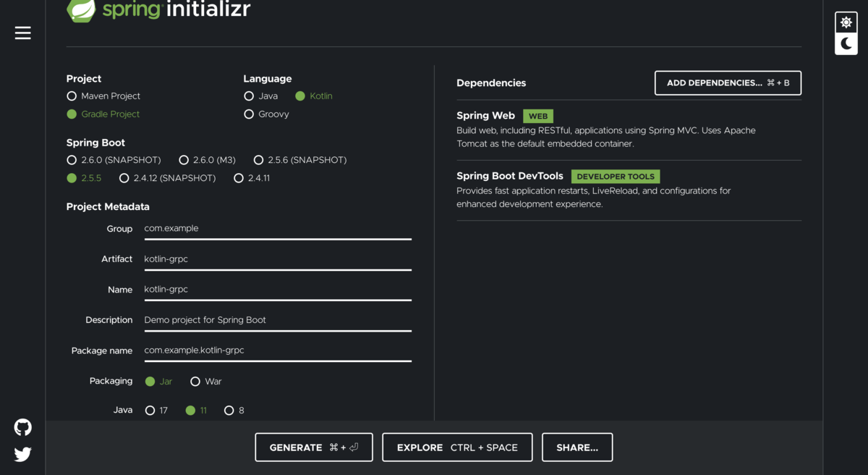This screenshot has height=475, width=868.
Task: Select Spring Boot 2.6.0 (SNAPSHOT)
Action: 114,159
